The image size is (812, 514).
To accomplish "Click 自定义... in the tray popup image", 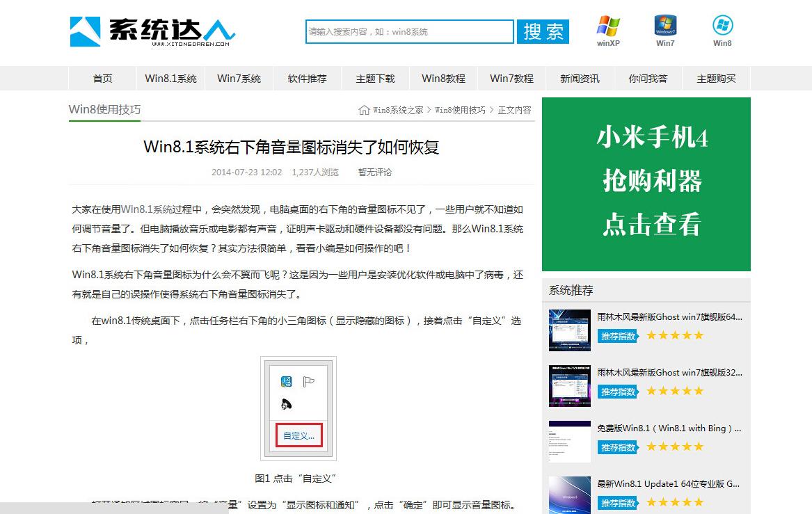I will pos(298,436).
